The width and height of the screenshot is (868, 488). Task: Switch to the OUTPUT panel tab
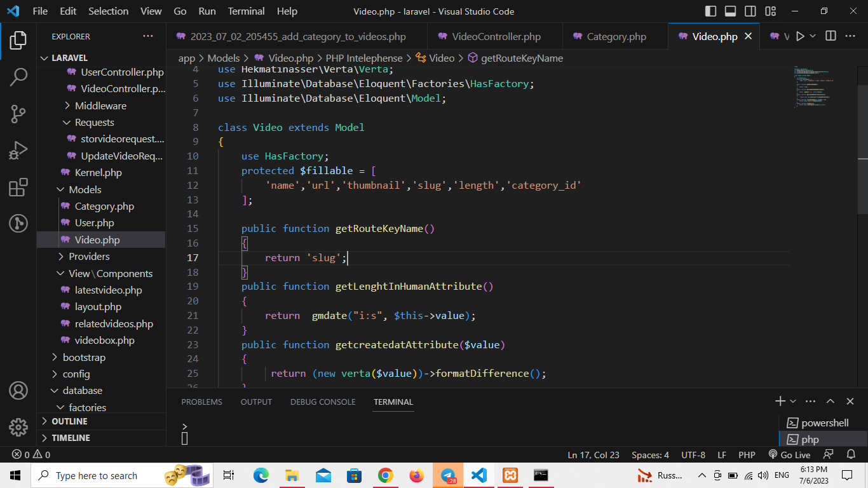tap(256, 402)
